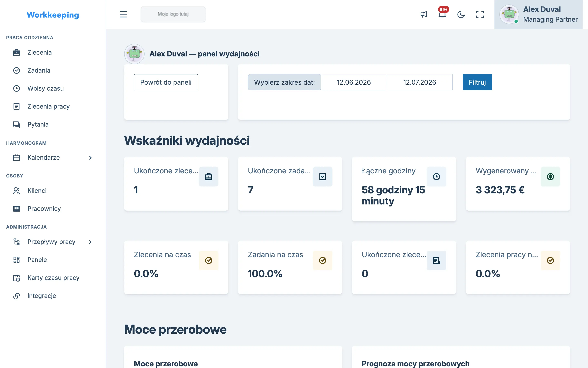The image size is (588, 368).
Task: Click the check icon on Zlecenia pracy n... card
Action: pyautogui.click(x=550, y=260)
